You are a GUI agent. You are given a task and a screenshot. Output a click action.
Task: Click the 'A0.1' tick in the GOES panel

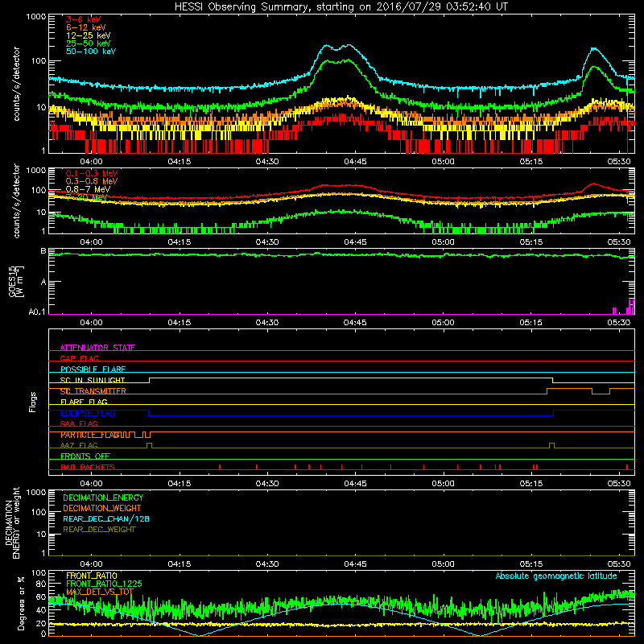pos(37,312)
